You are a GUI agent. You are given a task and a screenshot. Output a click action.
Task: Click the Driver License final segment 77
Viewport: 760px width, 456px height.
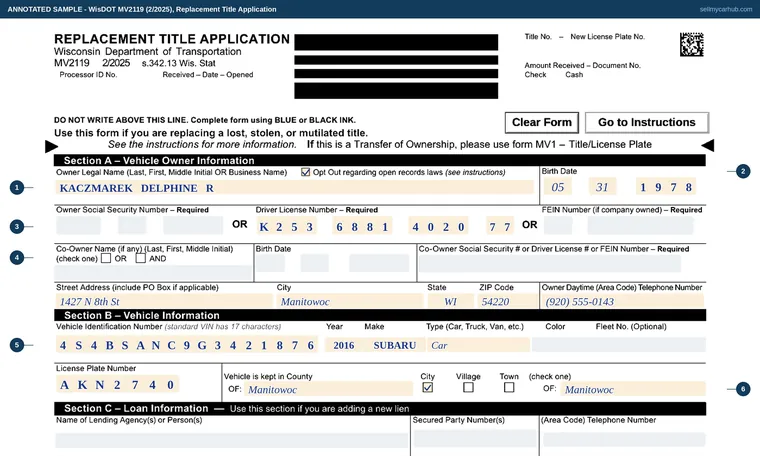tap(500, 226)
